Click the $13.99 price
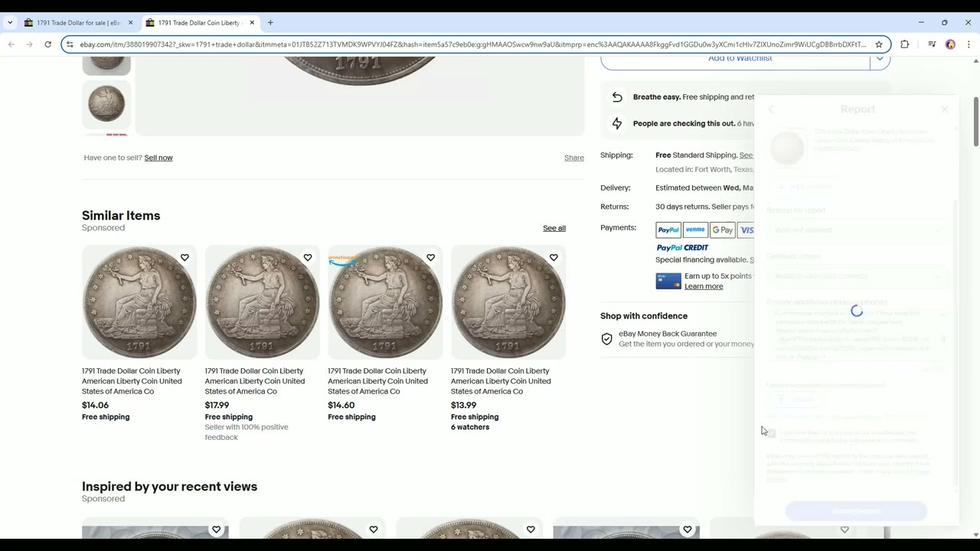Viewport: 980px width, 551px height. pyautogui.click(x=463, y=406)
